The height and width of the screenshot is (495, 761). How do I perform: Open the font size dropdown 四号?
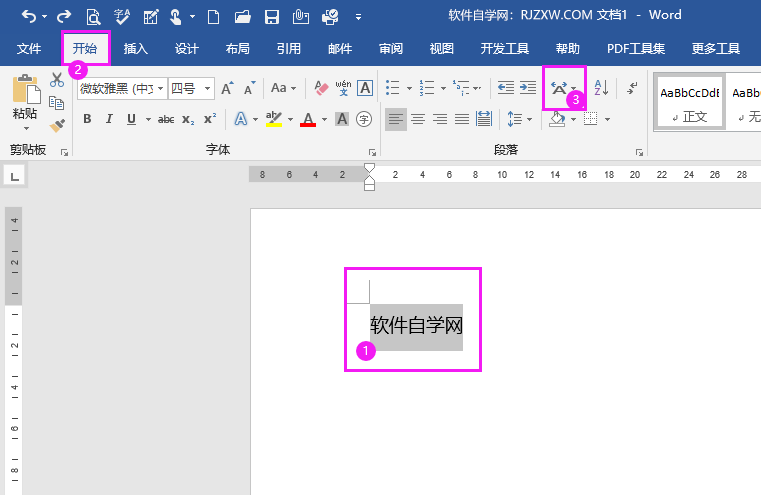click(207, 89)
